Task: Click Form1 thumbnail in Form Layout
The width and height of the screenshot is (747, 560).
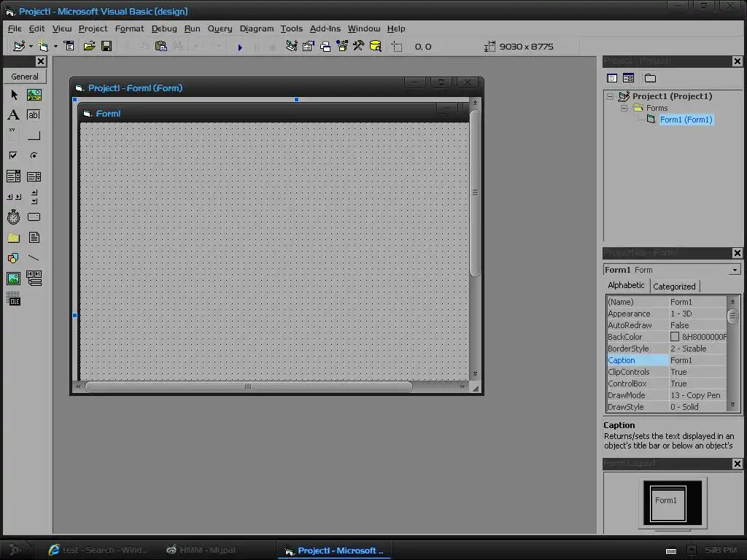Action: click(x=668, y=503)
